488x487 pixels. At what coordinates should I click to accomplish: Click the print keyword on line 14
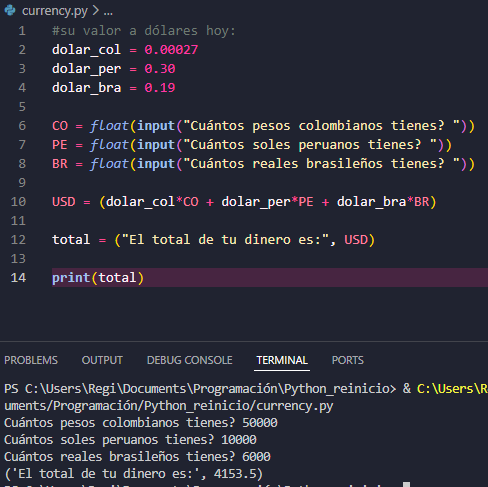pos(71,278)
